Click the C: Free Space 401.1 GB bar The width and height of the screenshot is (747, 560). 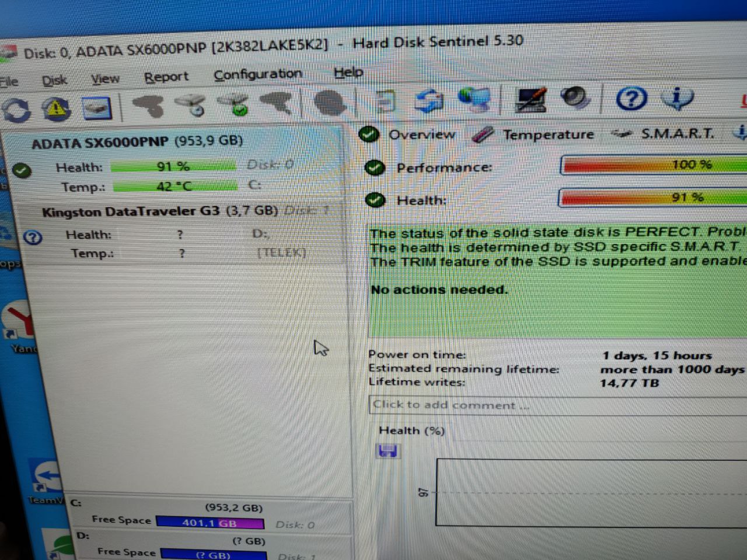(210, 523)
